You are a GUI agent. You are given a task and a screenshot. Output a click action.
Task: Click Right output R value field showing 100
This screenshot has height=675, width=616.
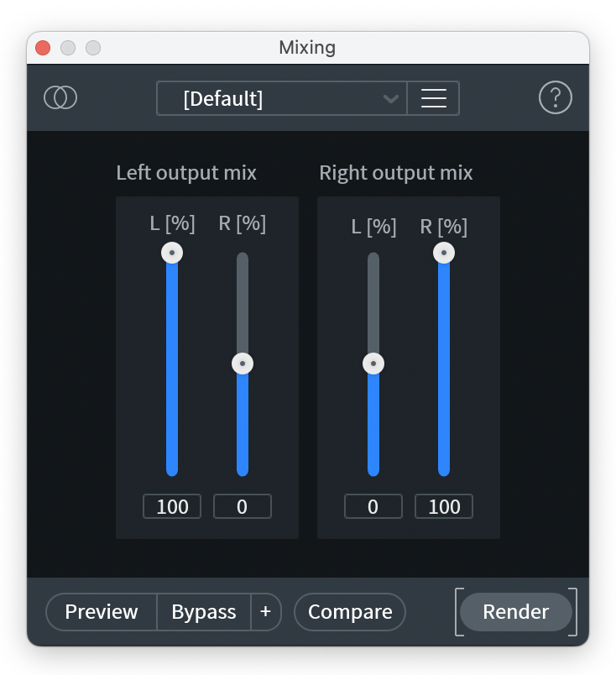pos(444,506)
